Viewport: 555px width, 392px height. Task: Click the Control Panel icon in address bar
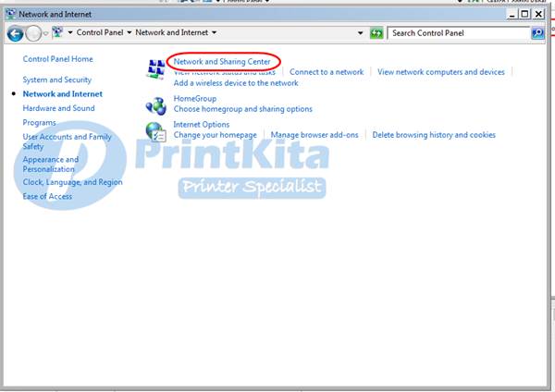(57, 32)
